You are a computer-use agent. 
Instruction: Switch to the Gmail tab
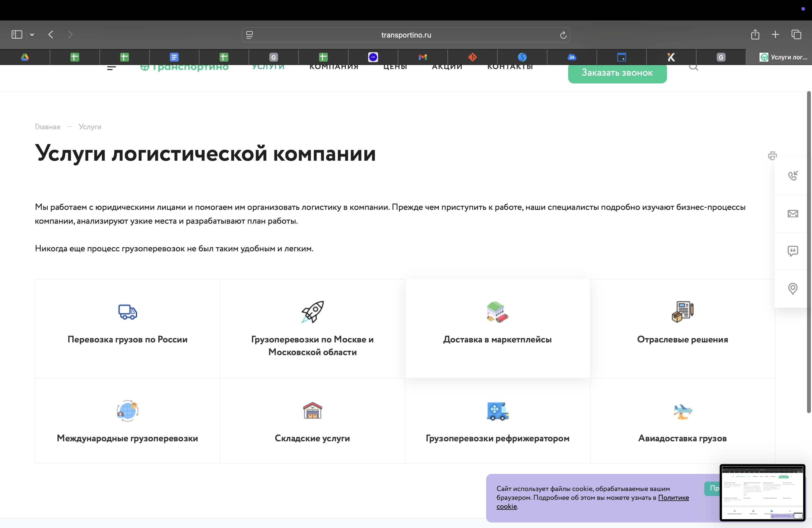click(x=422, y=57)
